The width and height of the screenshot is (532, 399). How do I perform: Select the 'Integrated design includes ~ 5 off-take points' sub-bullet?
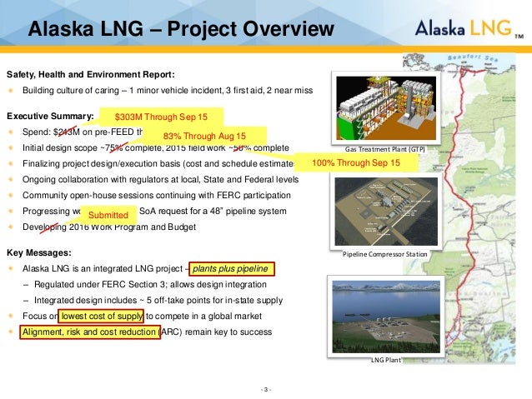pos(158,301)
